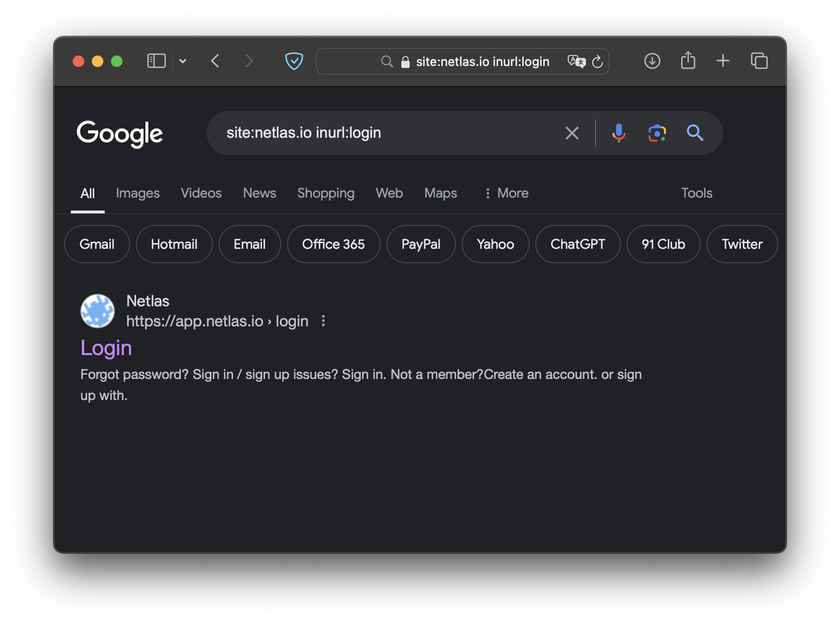Screen dimensions: 840x624
Task: Select the News tab
Action: pyautogui.click(x=260, y=193)
